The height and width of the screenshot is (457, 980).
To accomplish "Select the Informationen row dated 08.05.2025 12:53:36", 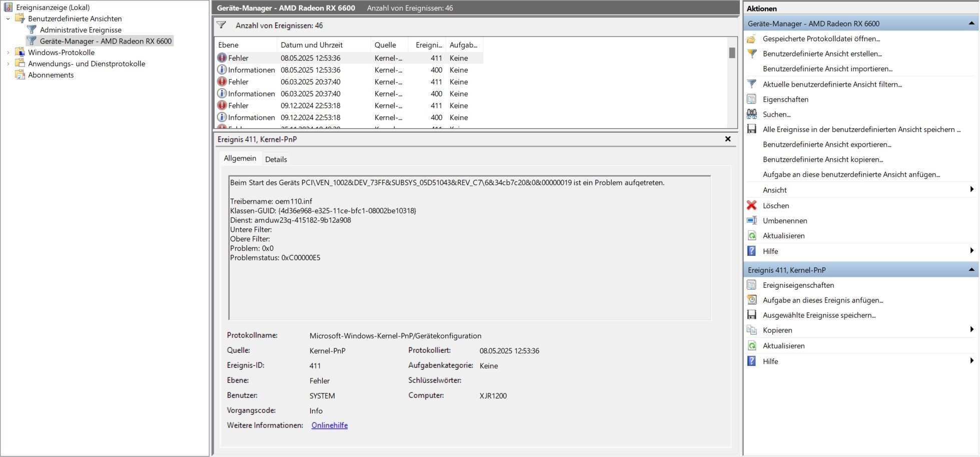I will (349, 70).
